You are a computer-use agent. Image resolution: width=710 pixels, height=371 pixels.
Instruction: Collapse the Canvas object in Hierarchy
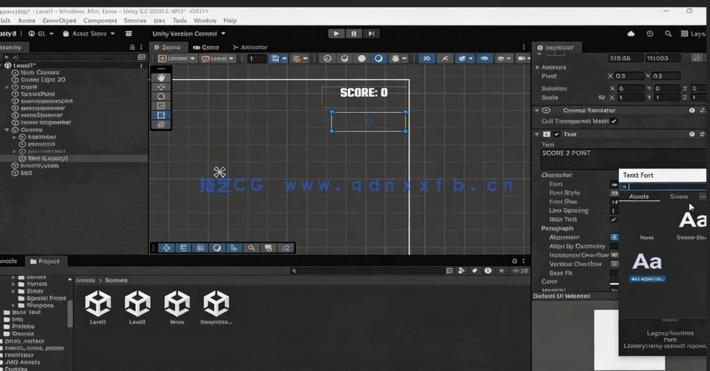(7, 130)
